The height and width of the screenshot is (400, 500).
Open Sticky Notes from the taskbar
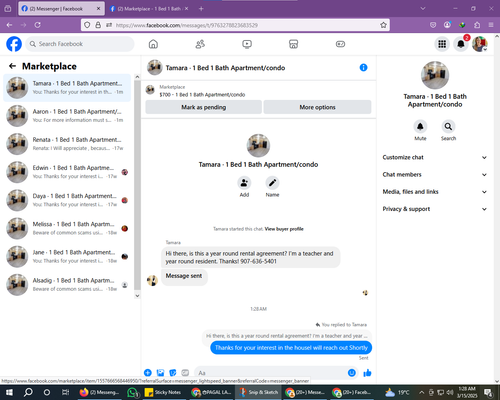coord(163,392)
